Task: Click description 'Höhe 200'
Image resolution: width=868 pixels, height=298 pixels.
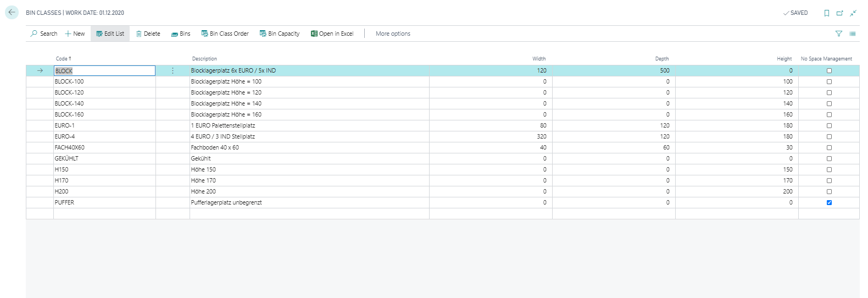Action: 203,191
